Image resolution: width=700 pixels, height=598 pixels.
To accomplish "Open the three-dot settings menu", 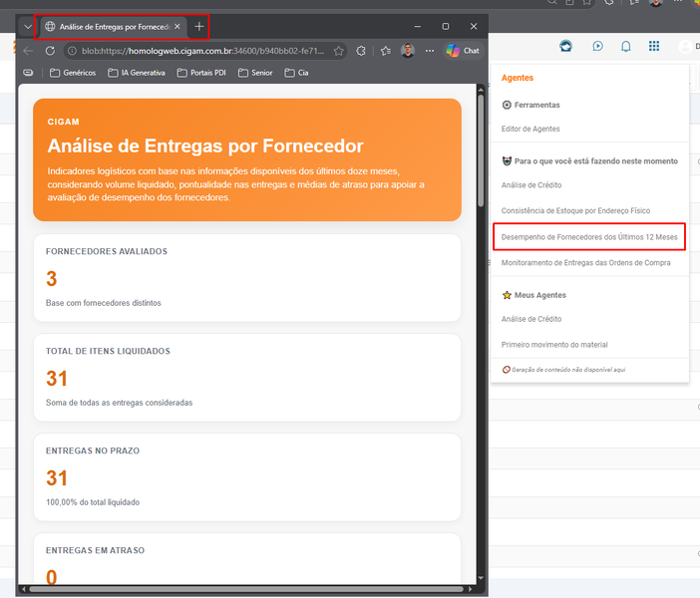I will 430,51.
